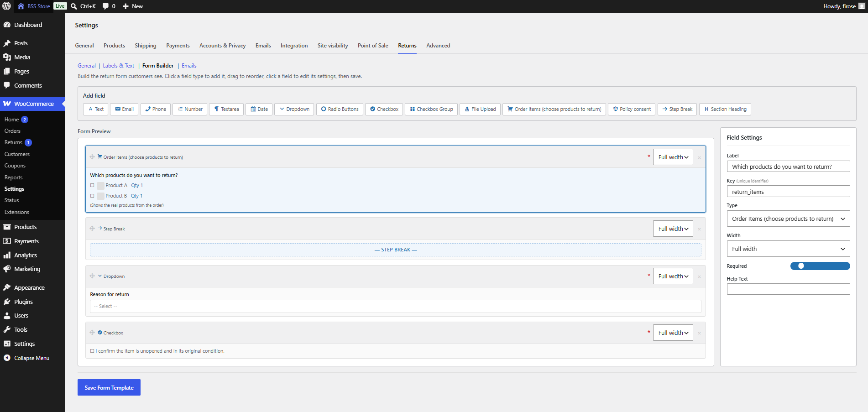The height and width of the screenshot is (412, 868).
Task: Open the Payments sidebar menu
Action: coord(32,241)
